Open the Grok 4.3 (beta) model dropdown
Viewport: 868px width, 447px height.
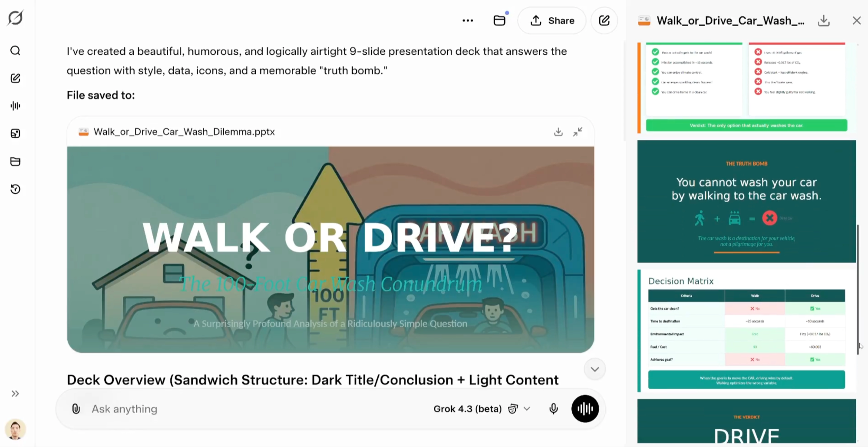click(482, 409)
